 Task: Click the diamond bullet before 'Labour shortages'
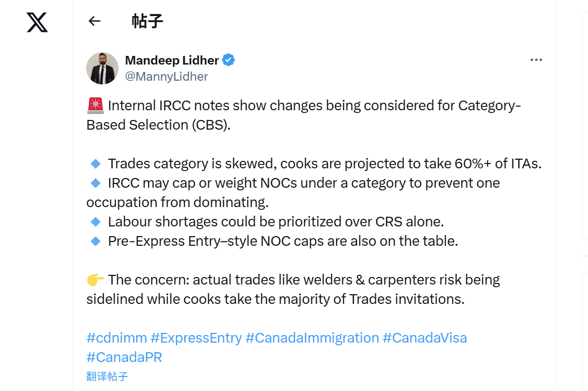coord(96,222)
